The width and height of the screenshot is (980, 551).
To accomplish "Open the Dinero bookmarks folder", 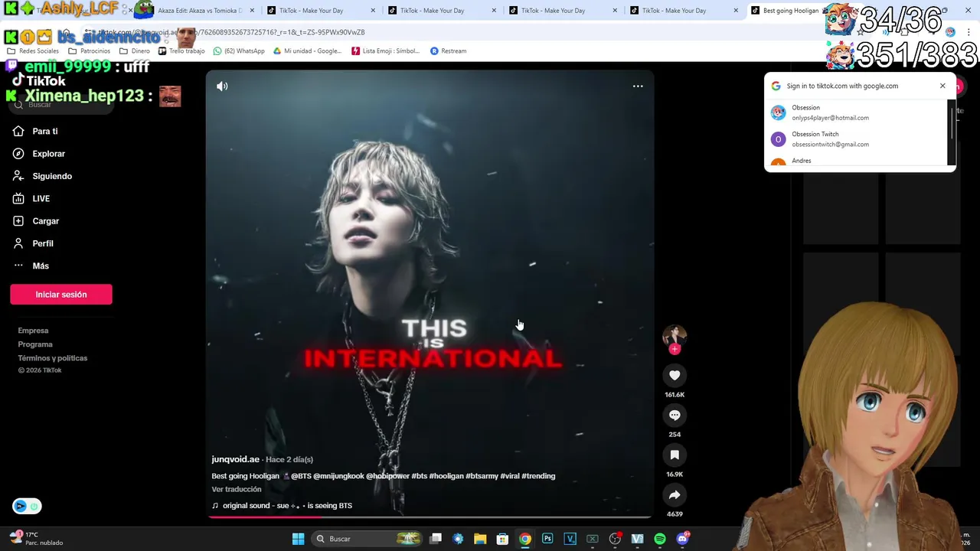I will tap(135, 51).
